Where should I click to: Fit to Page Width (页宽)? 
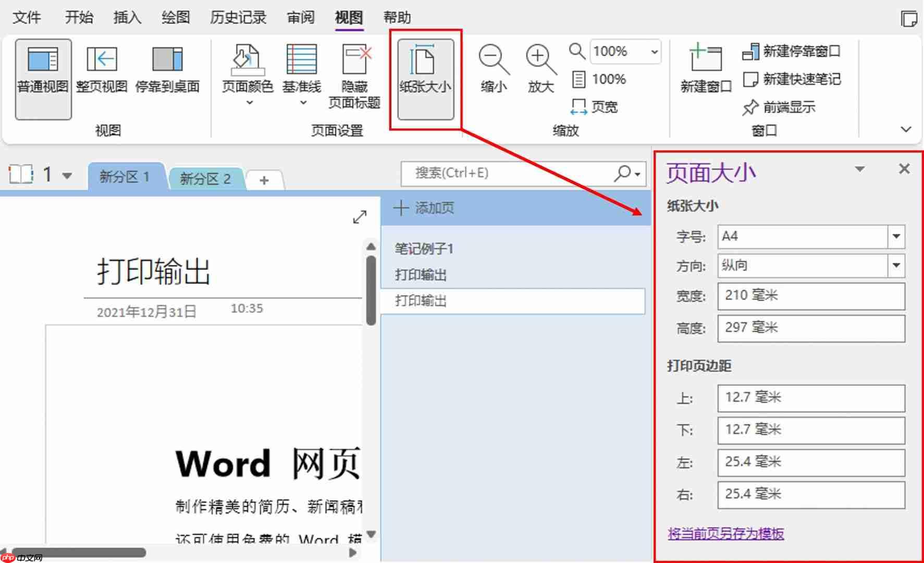594,107
